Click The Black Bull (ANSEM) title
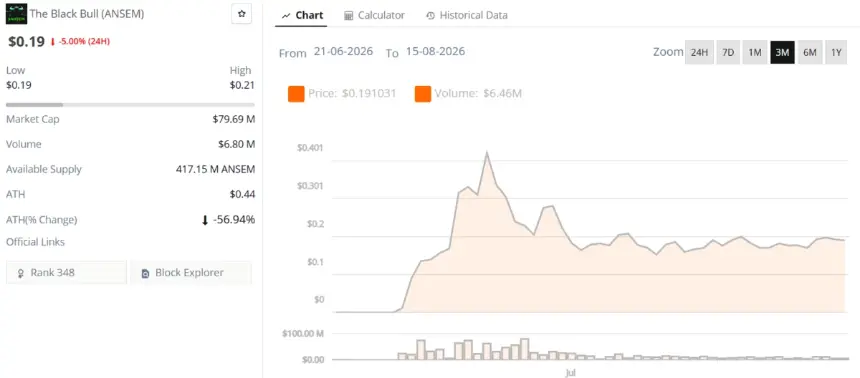 87,14
